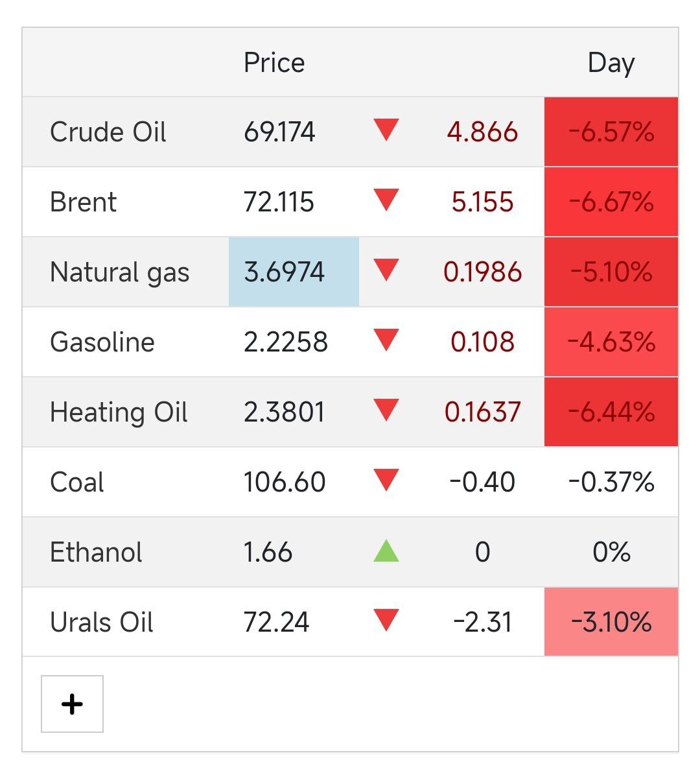Viewport: 700px width, 775px height.
Task: Sort by the Day column header
Action: [x=611, y=63]
